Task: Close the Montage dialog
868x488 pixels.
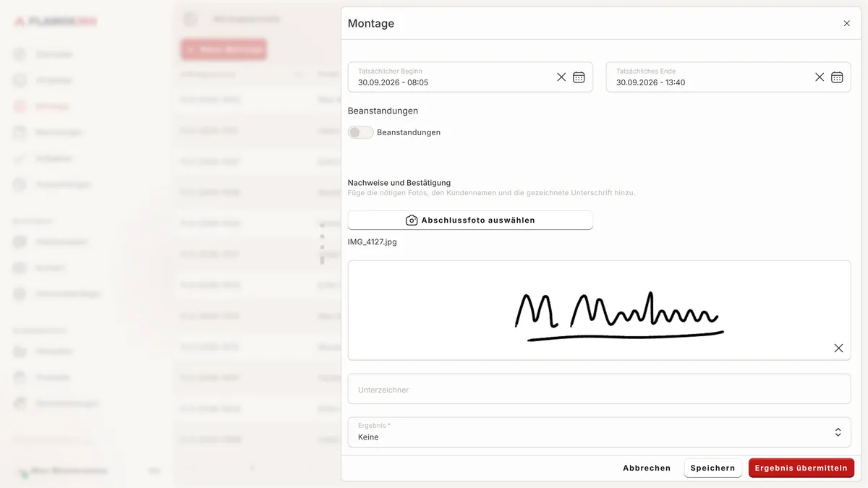Action: pos(847,23)
